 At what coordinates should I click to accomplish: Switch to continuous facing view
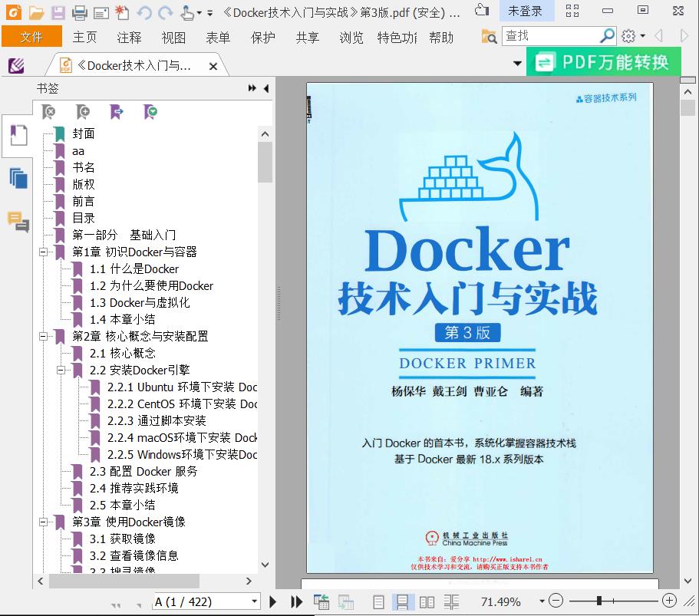coord(451,602)
